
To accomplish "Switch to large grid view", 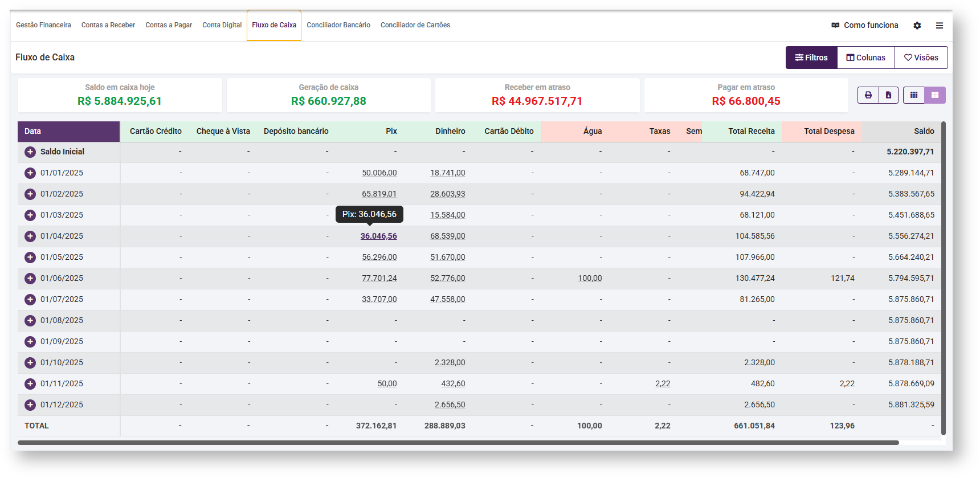I will (x=935, y=95).
